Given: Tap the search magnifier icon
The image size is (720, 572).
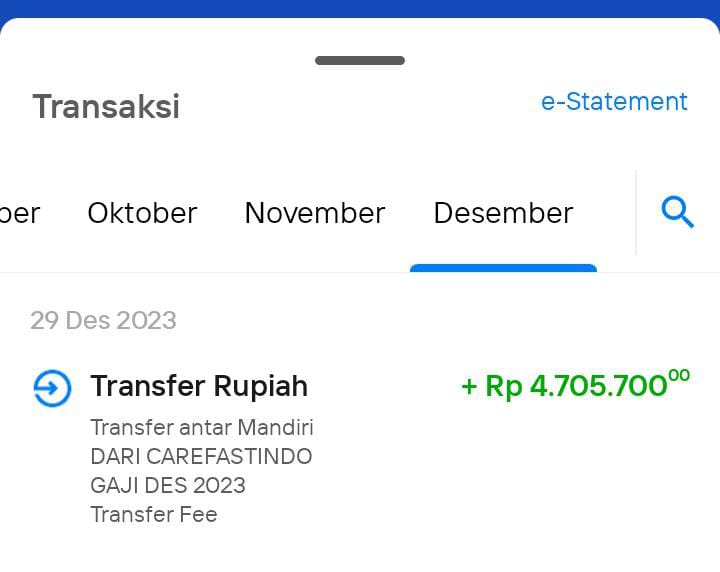Looking at the screenshot, I should click(x=678, y=212).
